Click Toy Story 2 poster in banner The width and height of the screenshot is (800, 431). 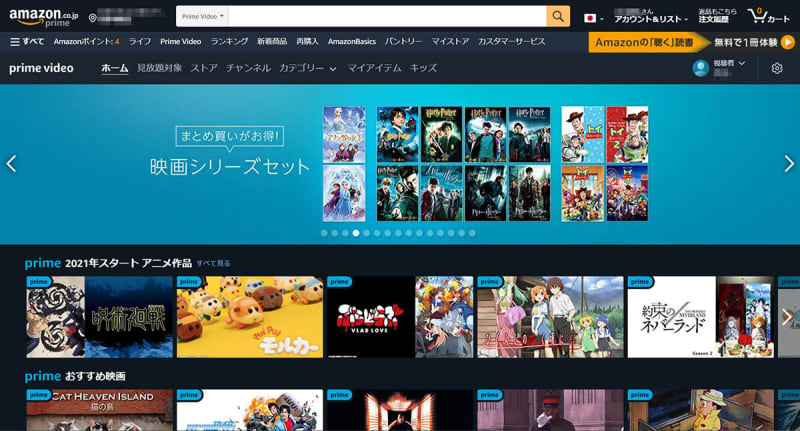[x=627, y=135]
